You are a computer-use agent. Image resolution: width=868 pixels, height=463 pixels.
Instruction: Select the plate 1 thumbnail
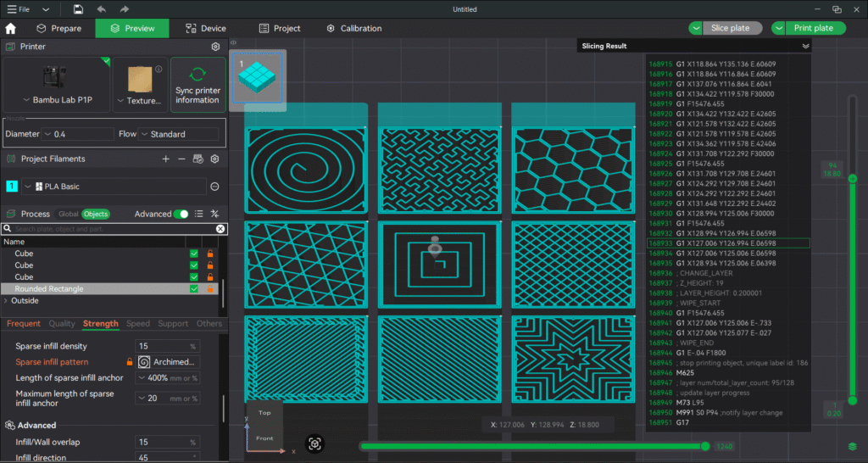point(257,79)
